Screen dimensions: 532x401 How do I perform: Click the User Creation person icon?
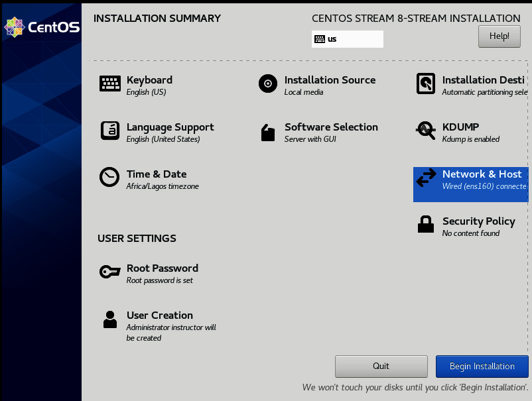[110, 319]
